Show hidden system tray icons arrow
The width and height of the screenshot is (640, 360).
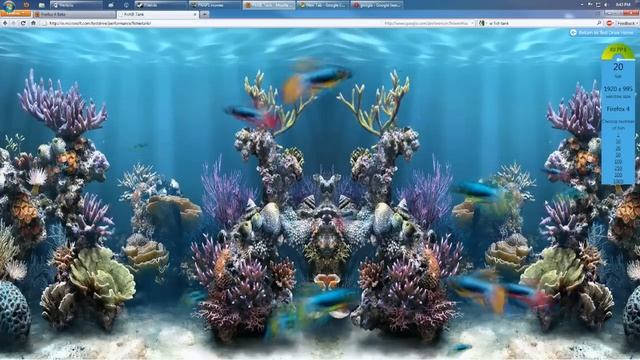[x=581, y=4]
